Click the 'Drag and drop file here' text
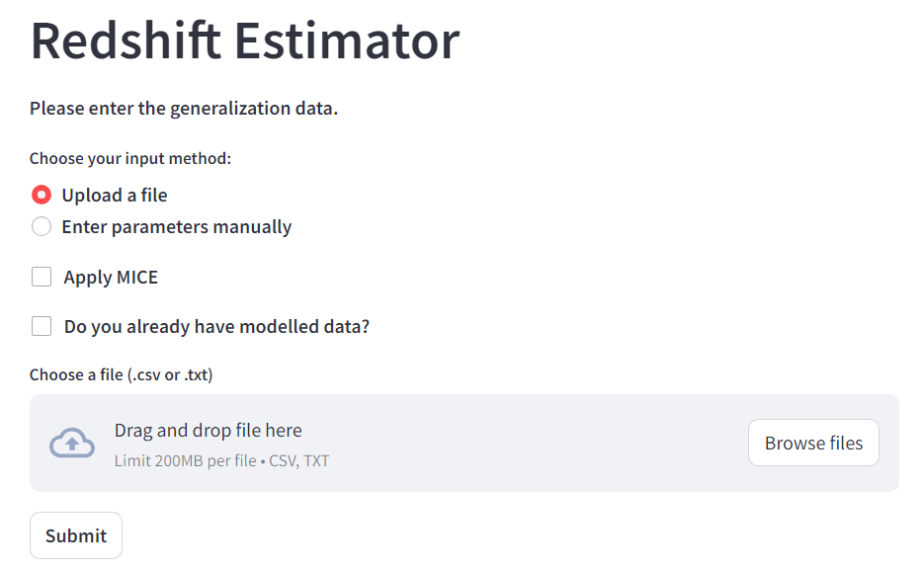The height and width of the screenshot is (571, 924). (208, 430)
